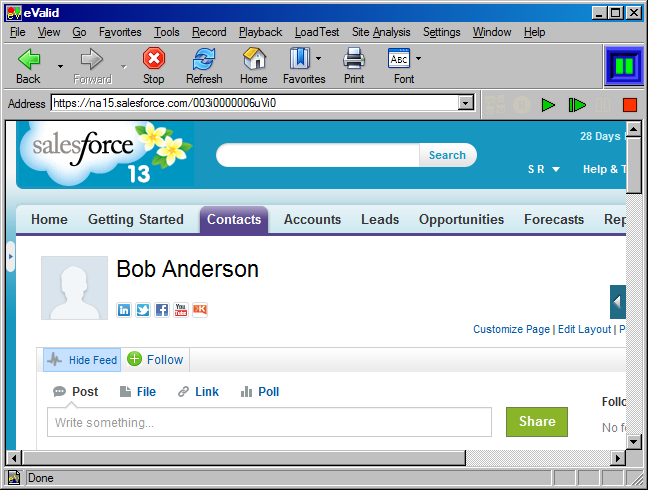
Task: Click the Search button
Action: click(448, 155)
